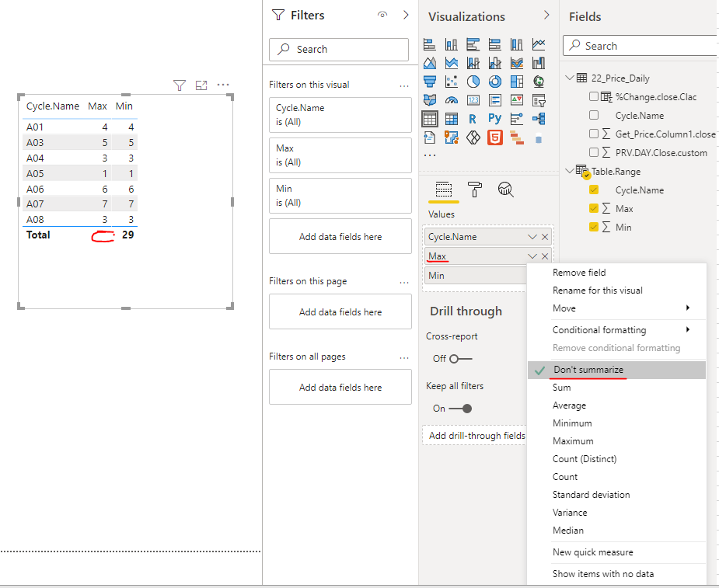
Task: Select the KPI visual
Action: (517, 100)
